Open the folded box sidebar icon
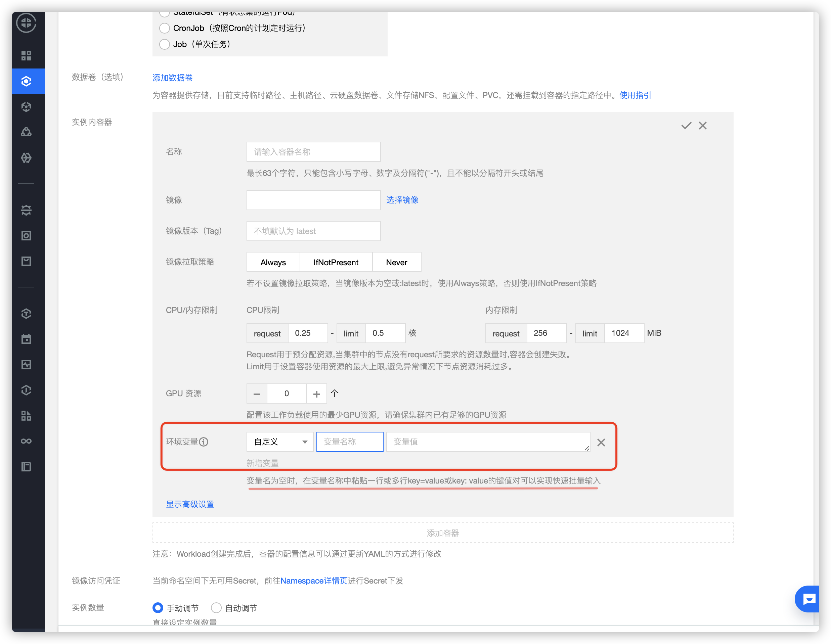This screenshot has width=831, height=644. pos(26,157)
